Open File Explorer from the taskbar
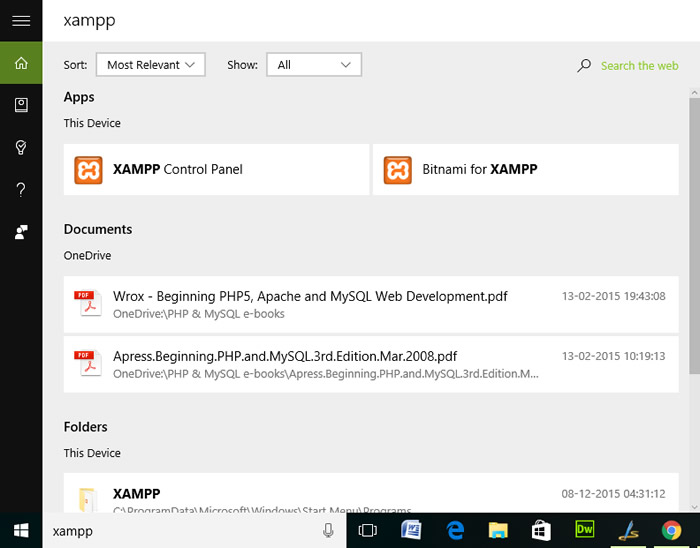 click(x=498, y=530)
